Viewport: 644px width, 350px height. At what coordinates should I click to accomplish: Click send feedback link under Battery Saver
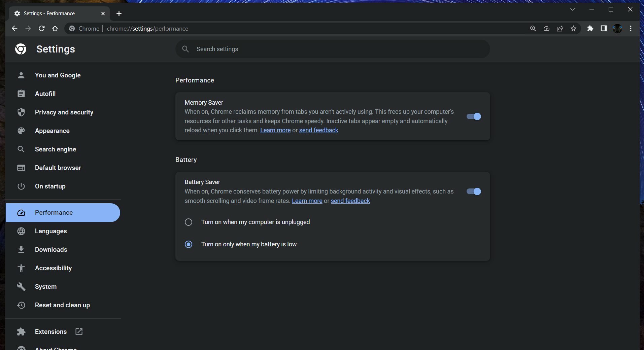(350, 201)
